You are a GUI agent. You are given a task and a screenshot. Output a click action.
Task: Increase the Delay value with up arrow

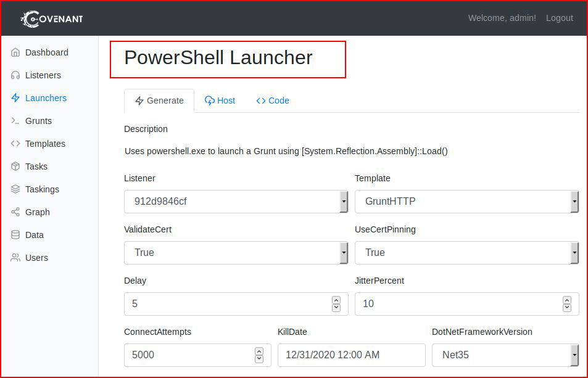tap(336, 300)
